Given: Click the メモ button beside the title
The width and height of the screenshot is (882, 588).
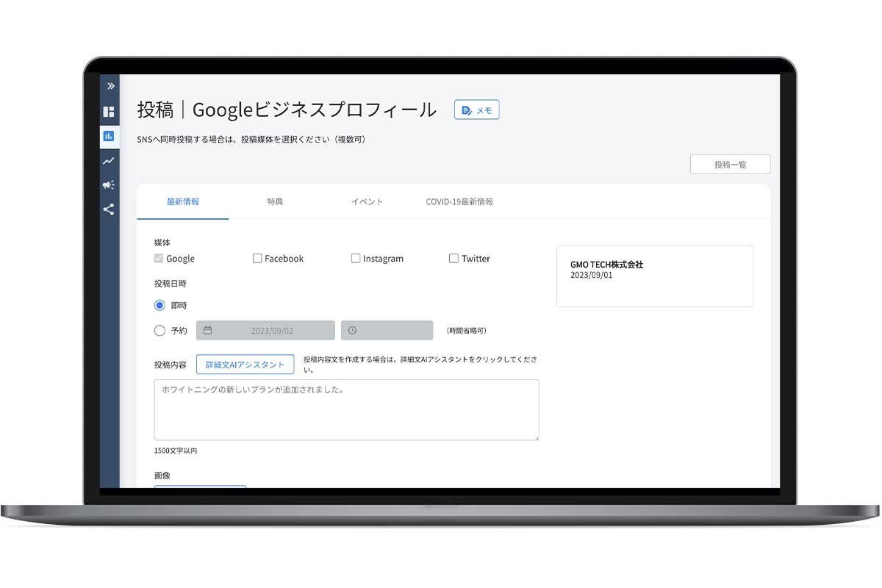Looking at the screenshot, I should point(476,110).
